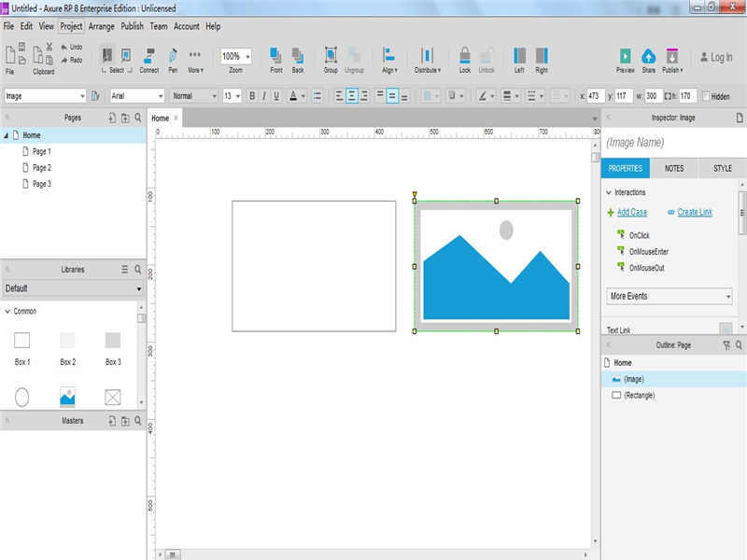
Task: Open Libraries panel menu icon
Action: coord(124,269)
